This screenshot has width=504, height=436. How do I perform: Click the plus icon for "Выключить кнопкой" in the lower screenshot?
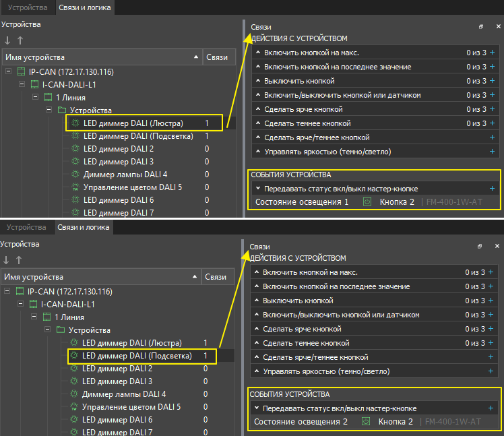click(492, 301)
